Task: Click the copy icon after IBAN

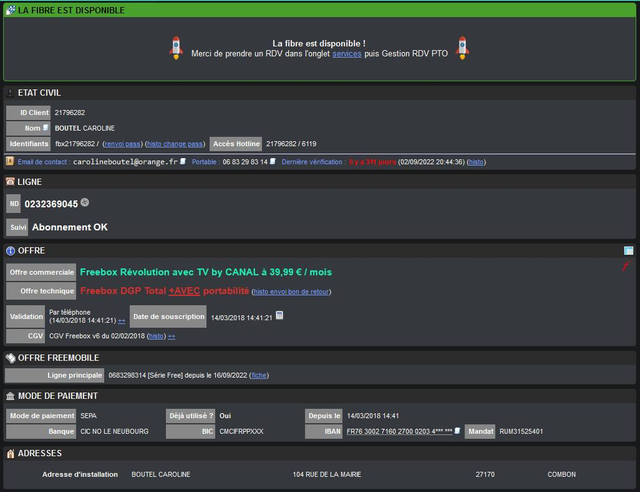Action: coord(457,431)
